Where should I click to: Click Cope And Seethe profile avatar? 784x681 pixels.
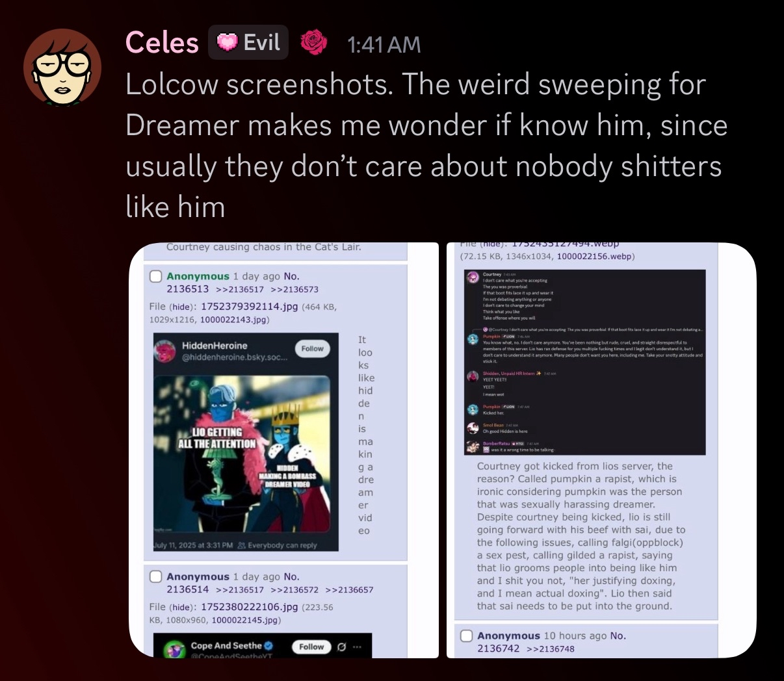[174, 649]
